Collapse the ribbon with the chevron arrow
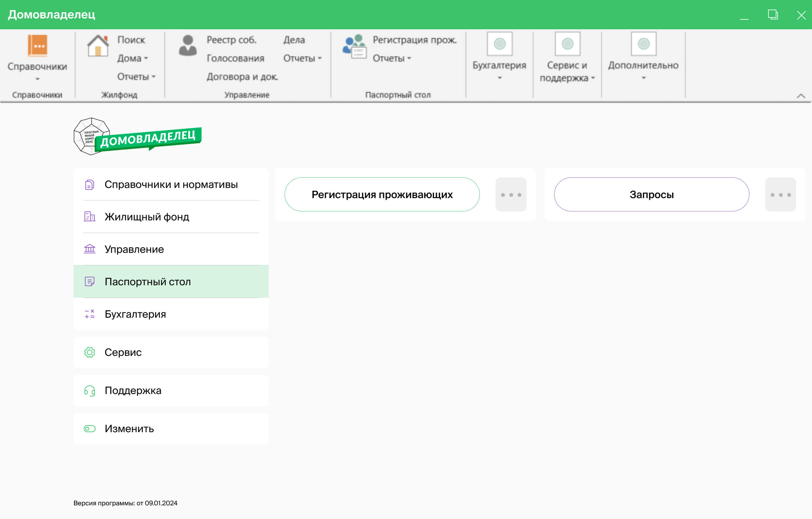The width and height of the screenshot is (812, 519). 801,96
